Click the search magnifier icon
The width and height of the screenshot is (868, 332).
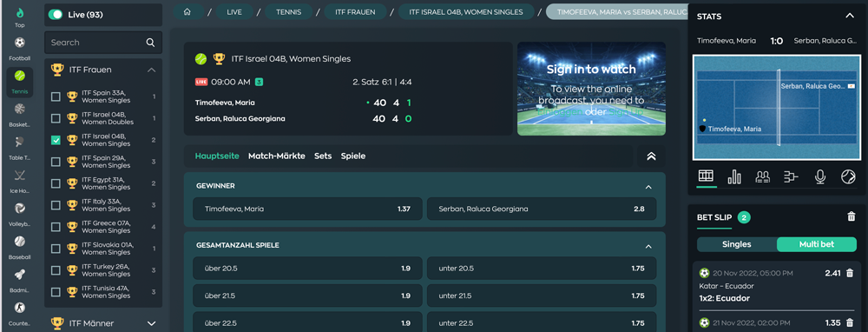pos(150,43)
